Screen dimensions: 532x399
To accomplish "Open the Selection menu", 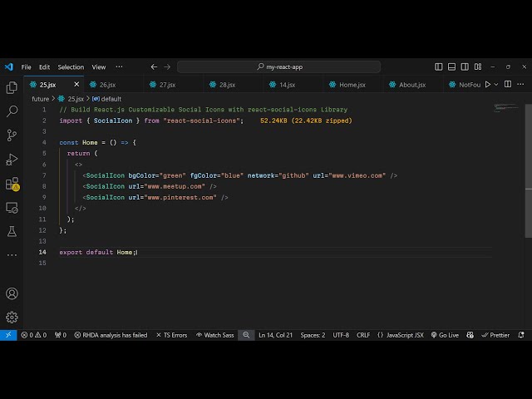I will pos(71,66).
